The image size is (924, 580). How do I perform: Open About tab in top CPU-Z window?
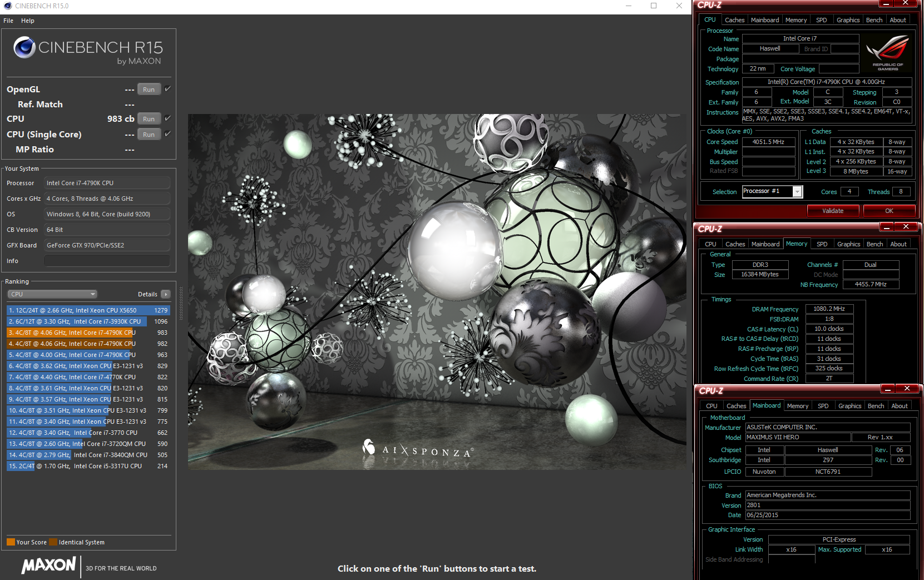[898, 20]
